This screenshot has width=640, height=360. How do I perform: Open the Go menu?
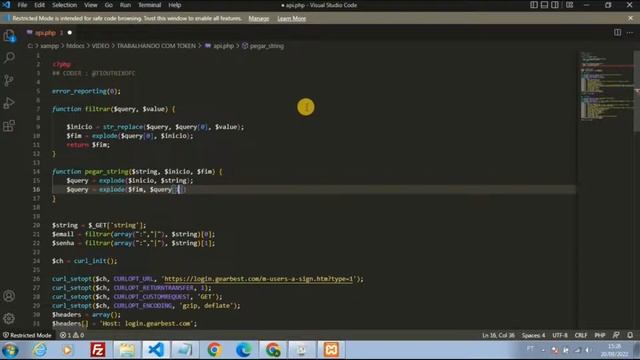109,5
